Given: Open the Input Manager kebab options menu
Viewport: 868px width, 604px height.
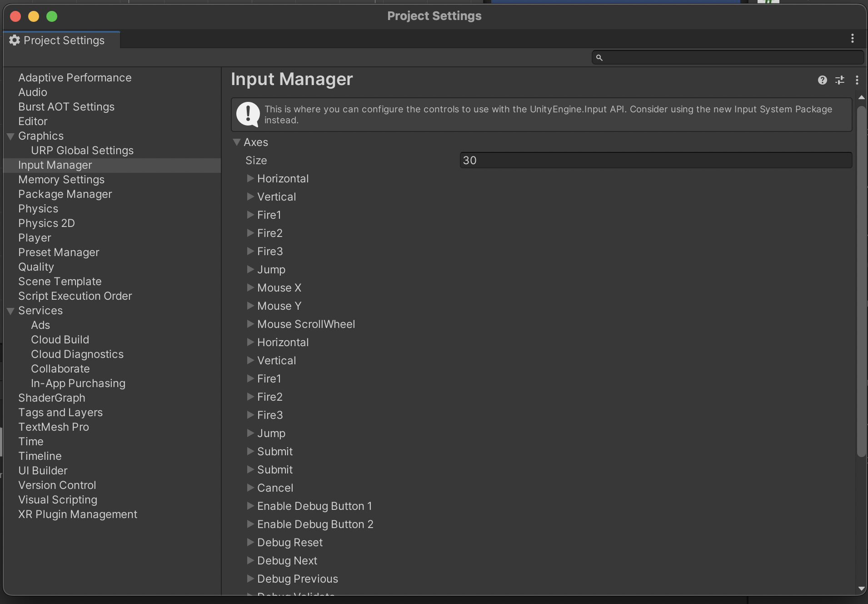Looking at the screenshot, I should pos(857,80).
